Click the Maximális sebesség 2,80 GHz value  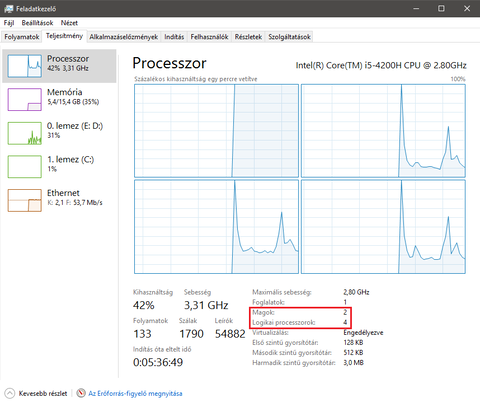(x=356, y=292)
